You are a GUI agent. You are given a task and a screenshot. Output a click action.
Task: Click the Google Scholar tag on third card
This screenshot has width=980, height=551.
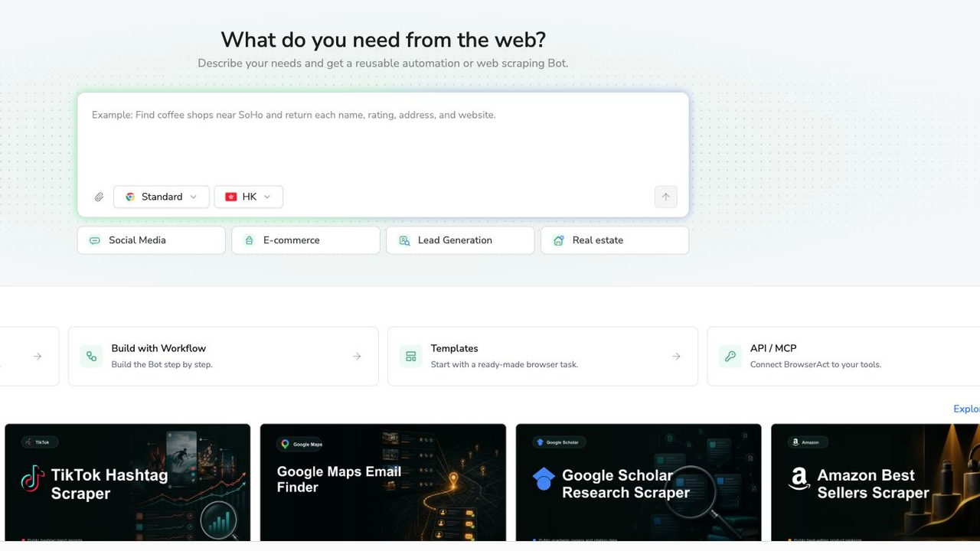tap(559, 442)
